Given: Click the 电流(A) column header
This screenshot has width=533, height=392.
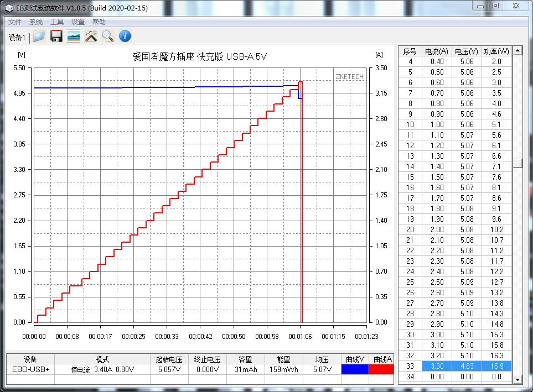Looking at the screenshot, I should point(437,51).
